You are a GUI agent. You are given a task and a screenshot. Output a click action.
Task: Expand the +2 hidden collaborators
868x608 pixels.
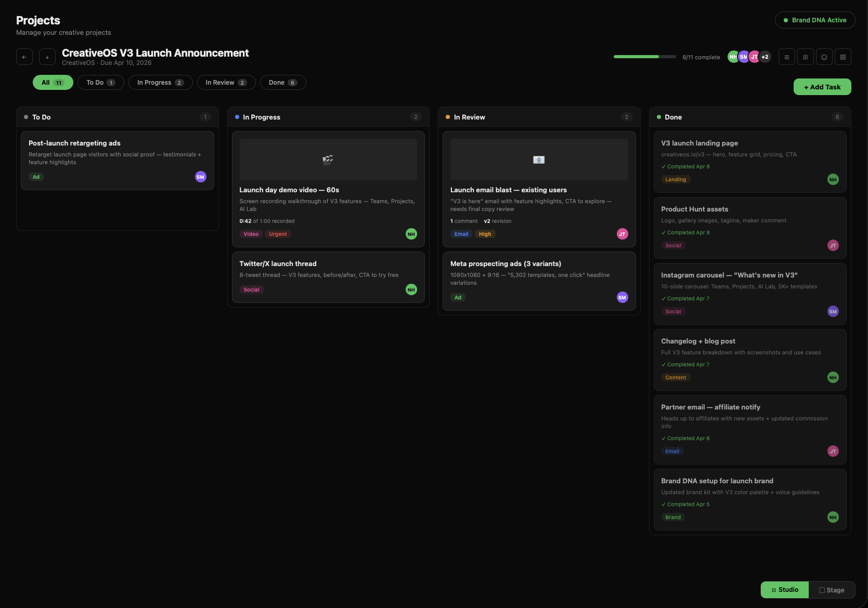765,57
